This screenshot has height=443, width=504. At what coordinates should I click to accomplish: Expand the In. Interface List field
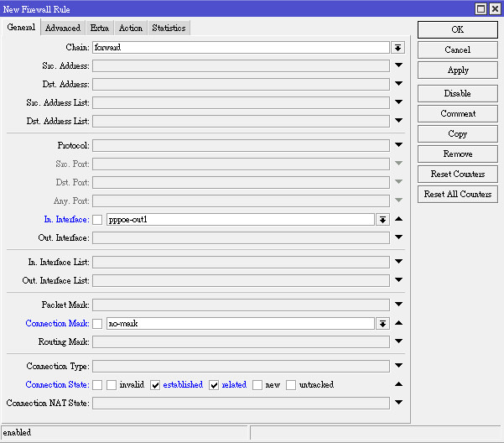[398, 262]
